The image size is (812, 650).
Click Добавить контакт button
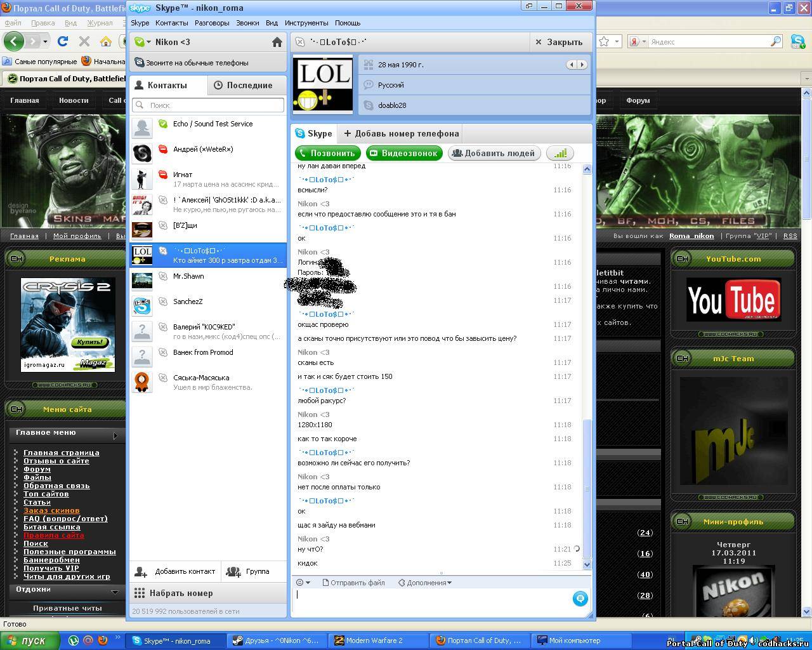(175, 571)
